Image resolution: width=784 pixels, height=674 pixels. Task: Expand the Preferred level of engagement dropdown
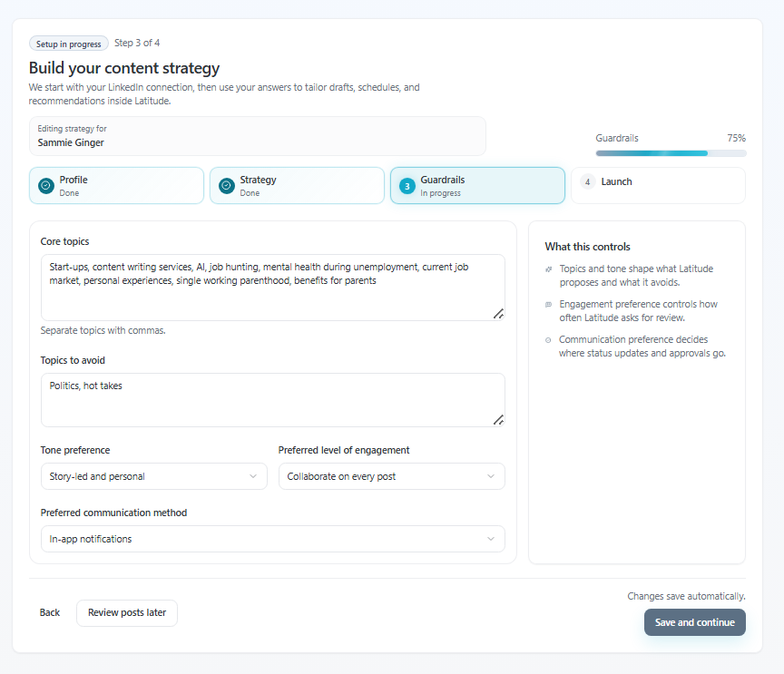point(391,476)
